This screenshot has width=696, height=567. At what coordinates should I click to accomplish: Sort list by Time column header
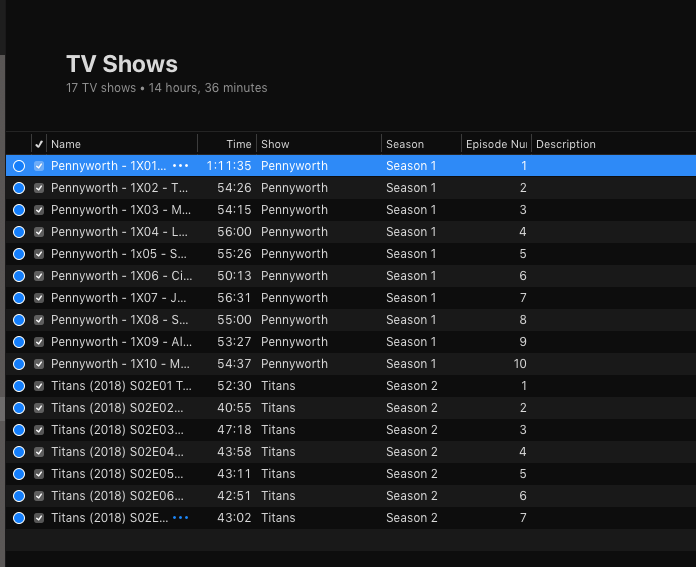pos(227,144)
